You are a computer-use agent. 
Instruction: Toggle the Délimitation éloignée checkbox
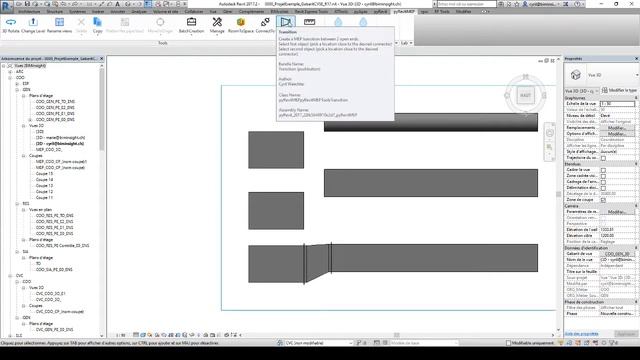(x=603, y=188)
